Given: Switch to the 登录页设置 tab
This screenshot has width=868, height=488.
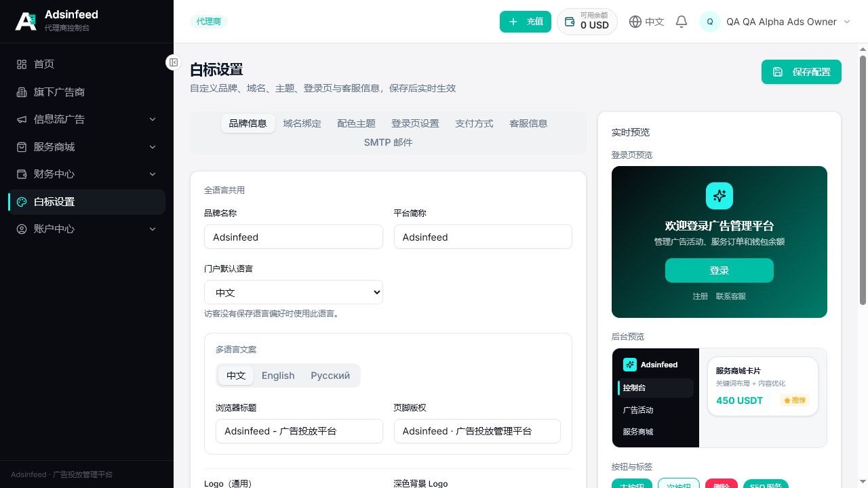Looking at the screenshot, I should tap(415, 123).
